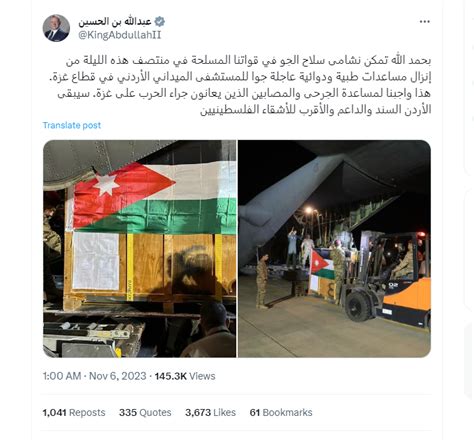Open the Arabic display name profile link
Viewport: 474px width, 442px height.
coord(115,22)
